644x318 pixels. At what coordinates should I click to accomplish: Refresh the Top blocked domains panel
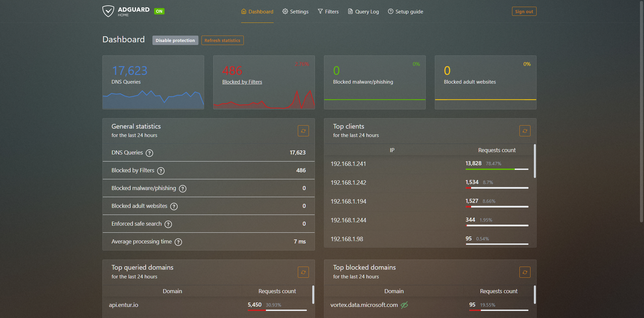tap(524, 272)
